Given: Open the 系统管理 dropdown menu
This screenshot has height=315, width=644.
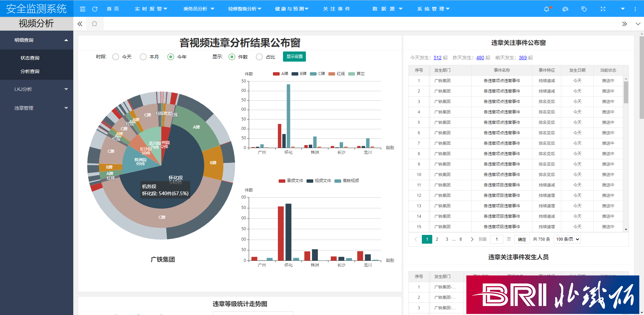Looking at the screenshot, I should pos(433,9).
